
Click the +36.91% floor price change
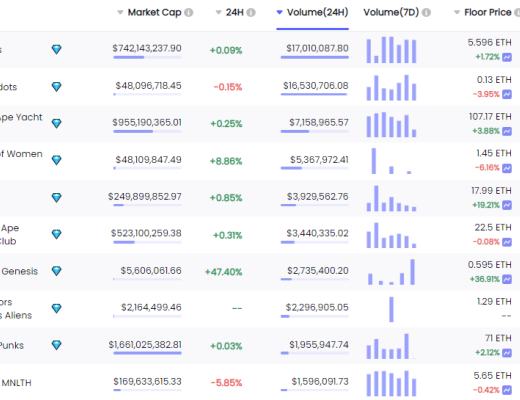point(485,279)
